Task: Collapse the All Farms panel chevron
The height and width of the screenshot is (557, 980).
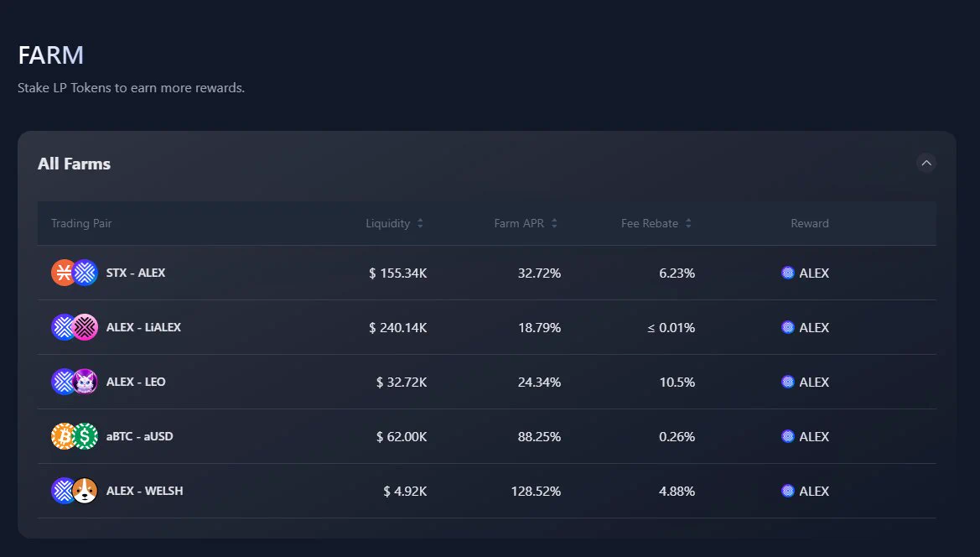Action: point(926,164)
